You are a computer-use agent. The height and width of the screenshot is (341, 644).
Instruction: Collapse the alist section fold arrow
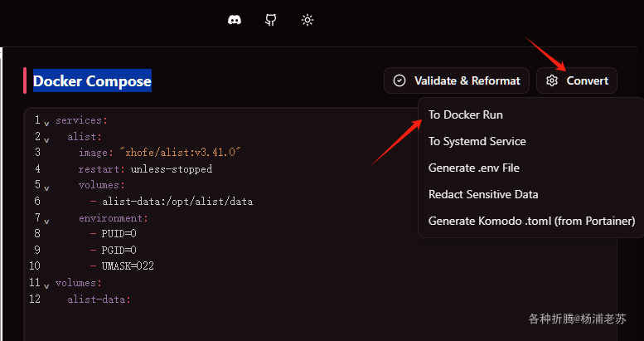[46, 139]
